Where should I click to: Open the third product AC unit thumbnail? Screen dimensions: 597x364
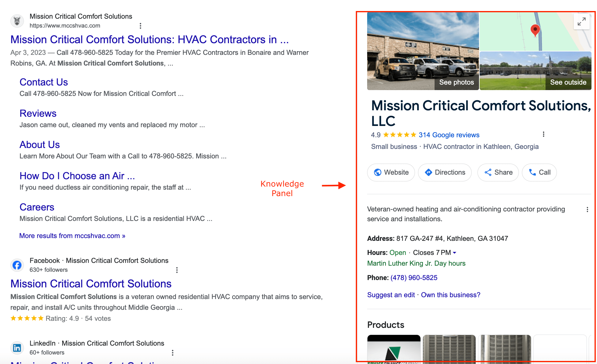(x=505, y=349)
